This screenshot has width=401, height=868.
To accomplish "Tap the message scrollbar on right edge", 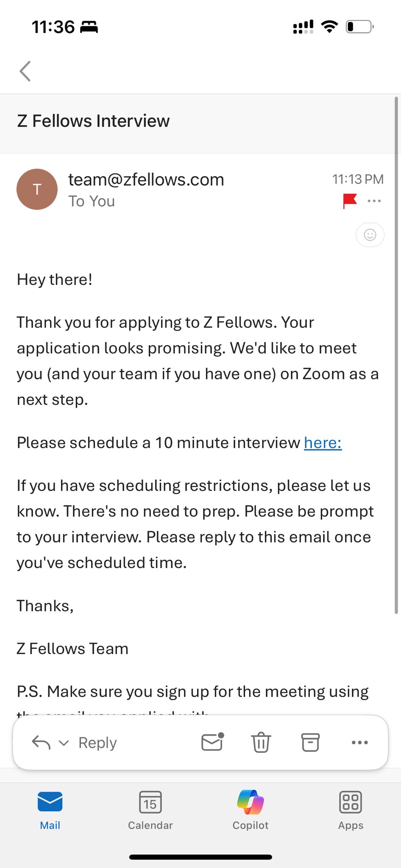I will (x=396, y=355).
